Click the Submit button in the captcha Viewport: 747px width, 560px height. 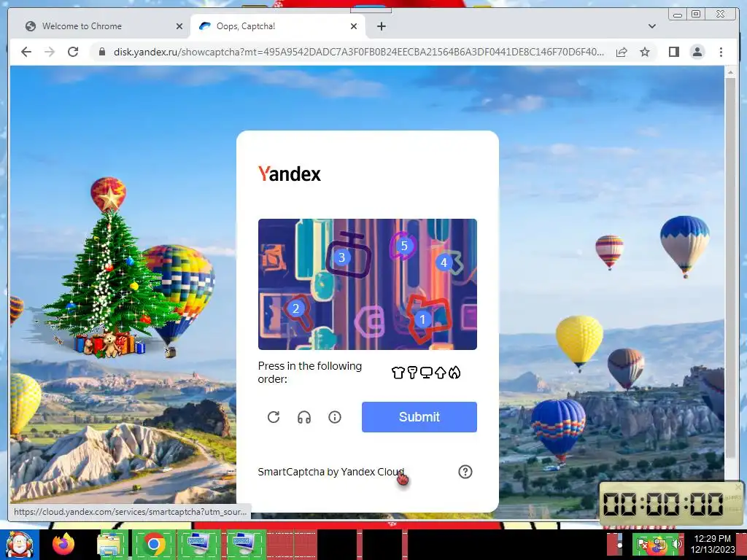click(419, 416)
